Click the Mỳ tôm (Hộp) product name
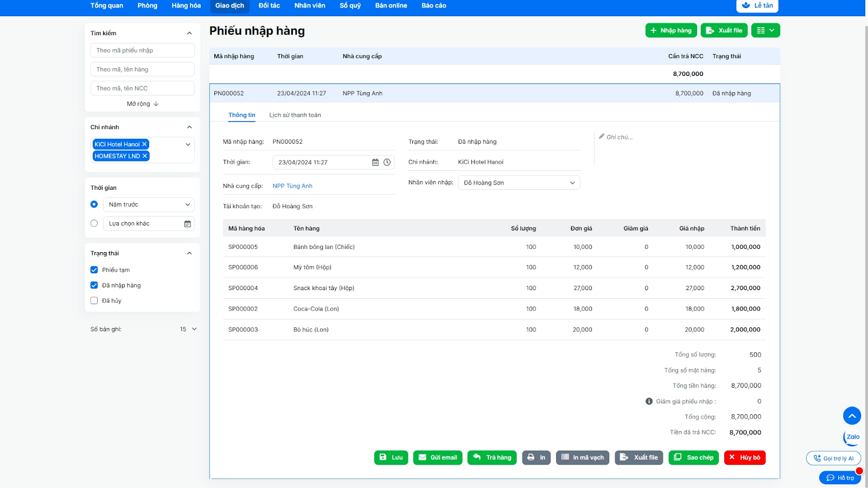This screenshot has height=488, width=868. (x=312, y=267)
